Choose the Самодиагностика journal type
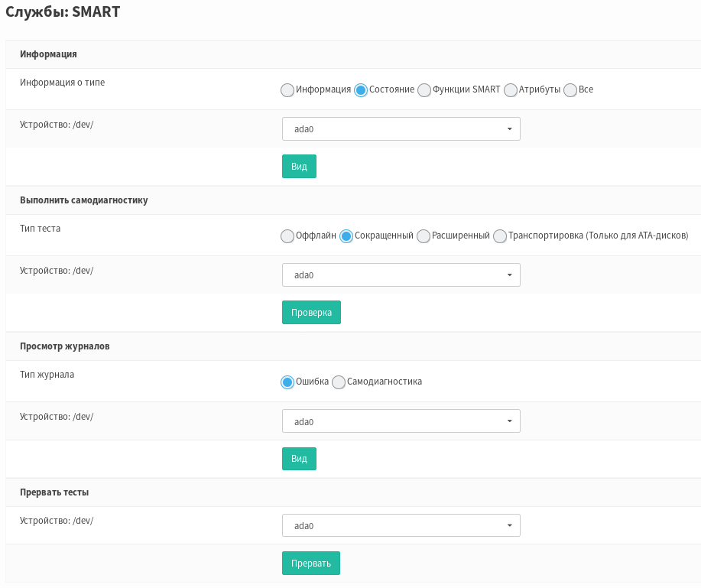Viewport: 701px width, 588px height. [x=339, y=382]
